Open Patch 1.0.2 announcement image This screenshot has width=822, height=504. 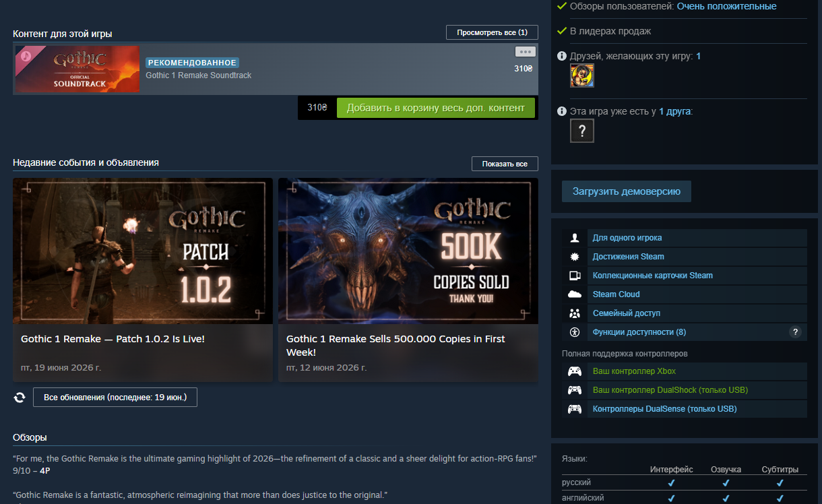tap(143, 251)
